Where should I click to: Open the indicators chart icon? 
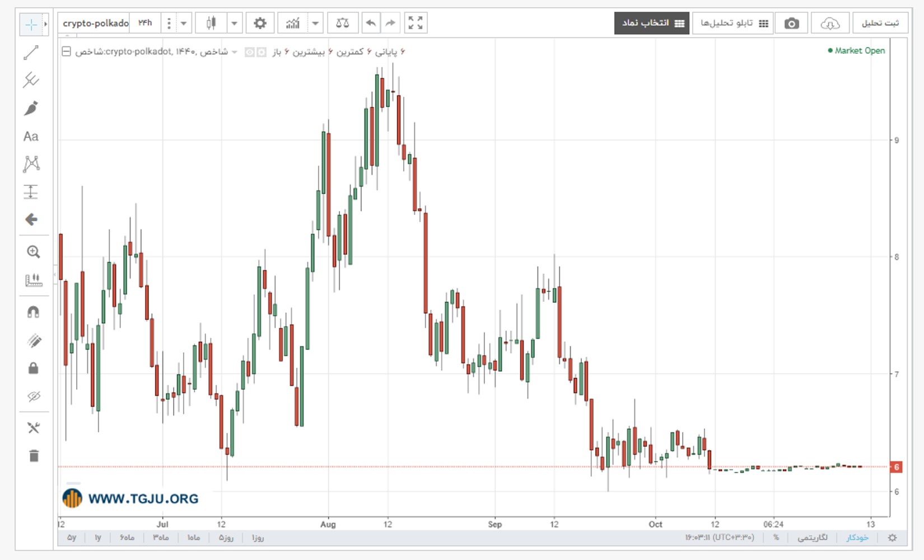(x=292, y=24)
